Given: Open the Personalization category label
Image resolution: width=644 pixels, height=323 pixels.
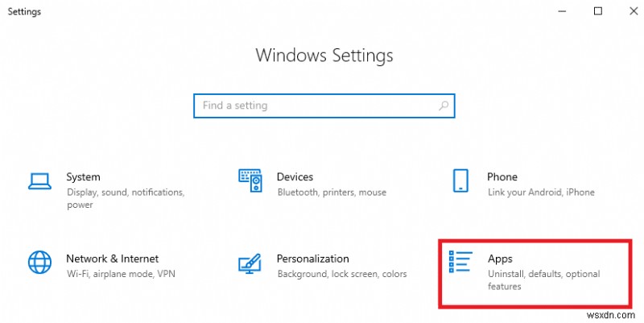Looking at the screenshot, I should tap(312, 259).
